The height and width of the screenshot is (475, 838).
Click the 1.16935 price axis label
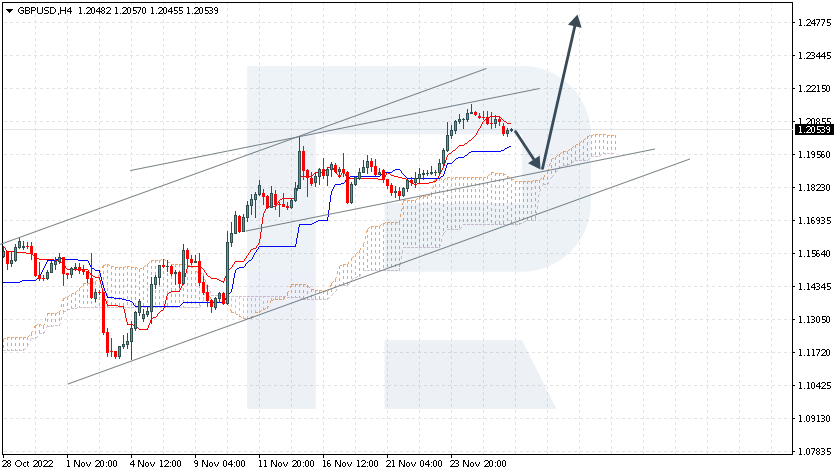(814, 221)
